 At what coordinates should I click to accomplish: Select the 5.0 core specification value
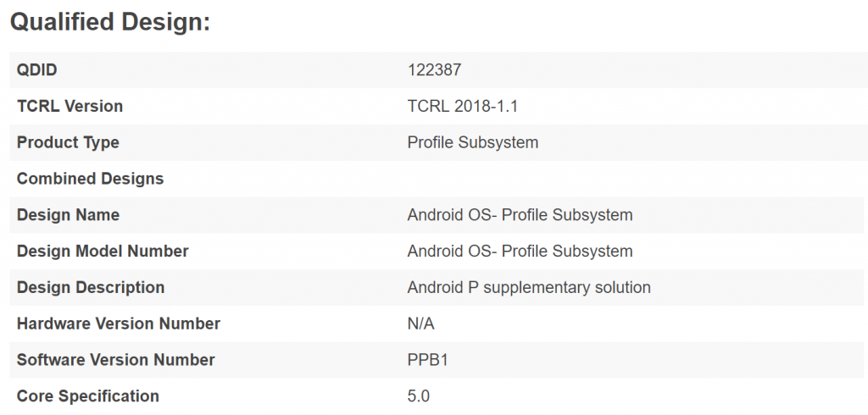pos(419,396)
